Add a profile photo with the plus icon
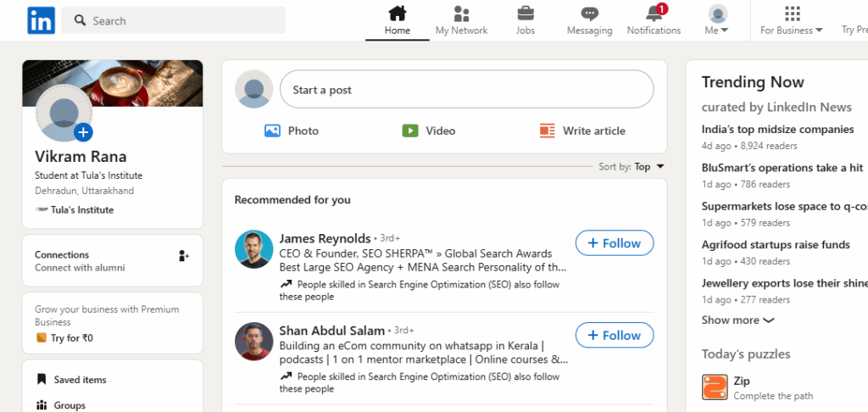The width and height of the screenshot is (868, 412). pyautogui.click(x=83, y=132)
